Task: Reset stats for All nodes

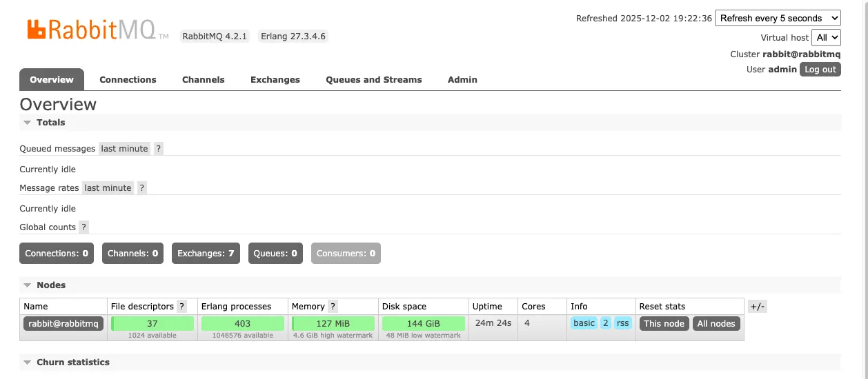Action: click(716, 324)
